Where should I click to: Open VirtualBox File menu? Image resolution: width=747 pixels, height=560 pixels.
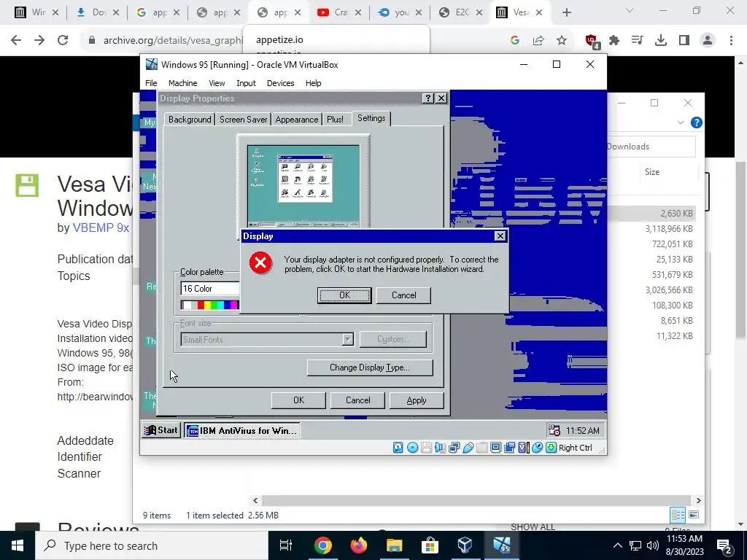[151, 83]
